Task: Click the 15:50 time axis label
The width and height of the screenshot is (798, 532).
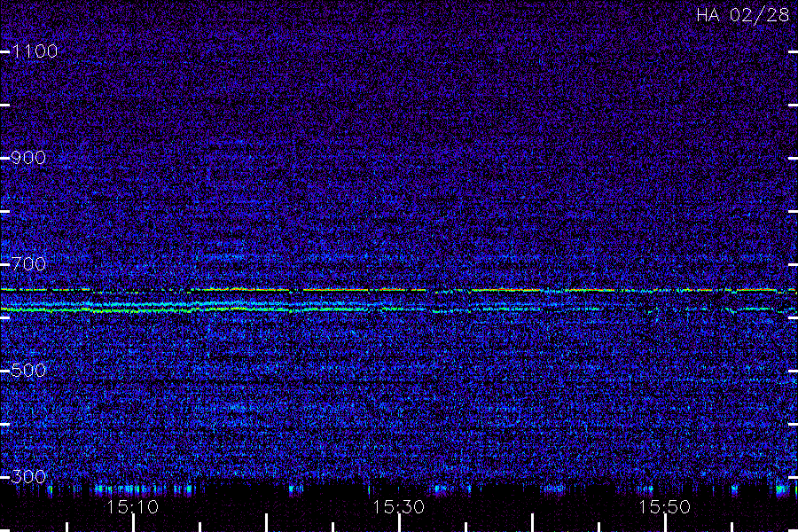Action: click(664, 507)
